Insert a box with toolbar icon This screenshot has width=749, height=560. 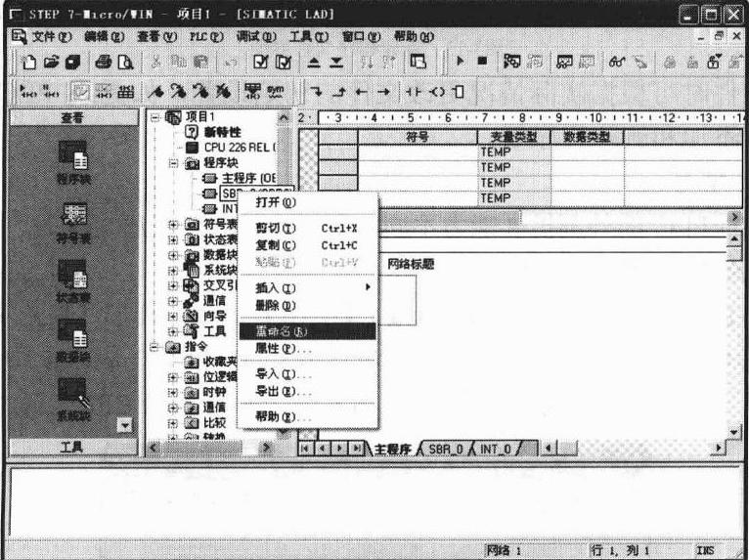[x=458, y=92]
